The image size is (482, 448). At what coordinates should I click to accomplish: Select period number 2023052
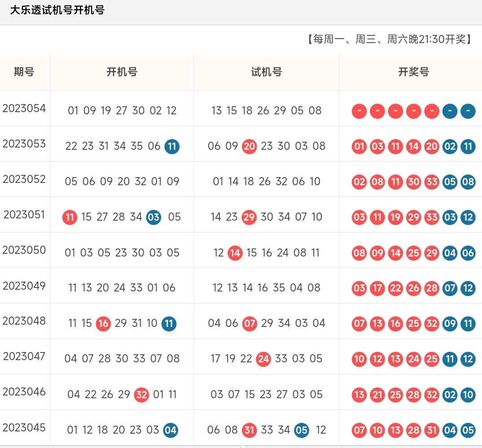point(24,179)
